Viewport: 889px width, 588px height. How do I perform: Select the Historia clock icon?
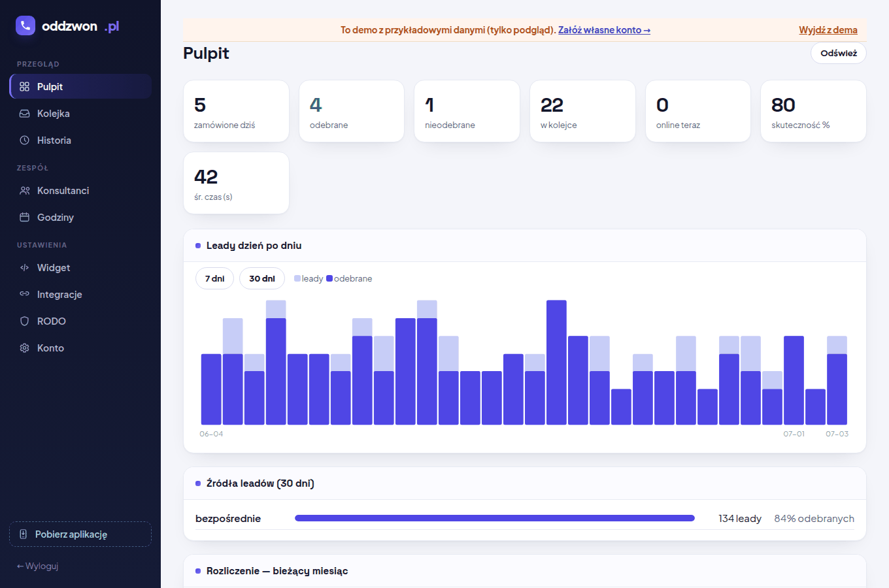point(25,140)
